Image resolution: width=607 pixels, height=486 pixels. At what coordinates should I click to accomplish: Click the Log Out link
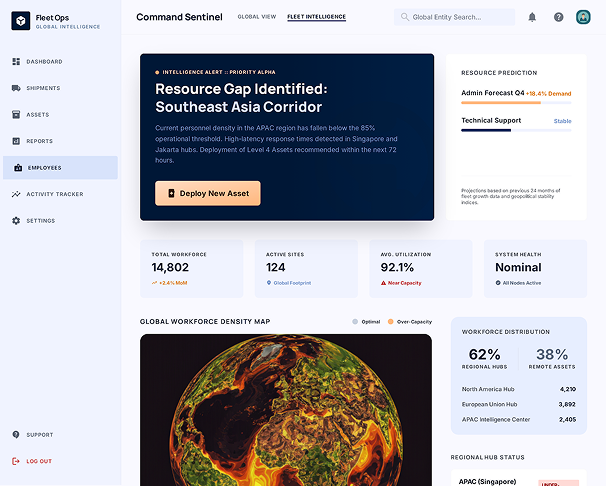[39, 461]
